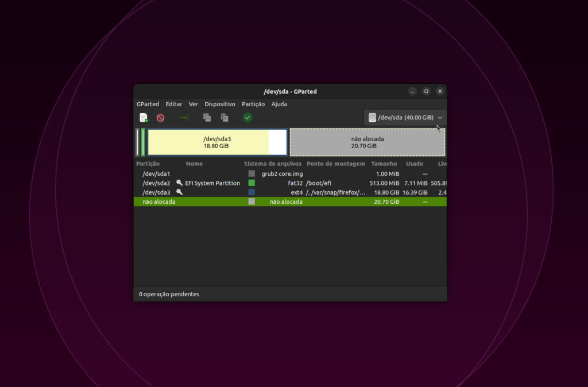Sort by the Usado column header
The height and width of the screenshot is (387, 588).
coord(415,164)
